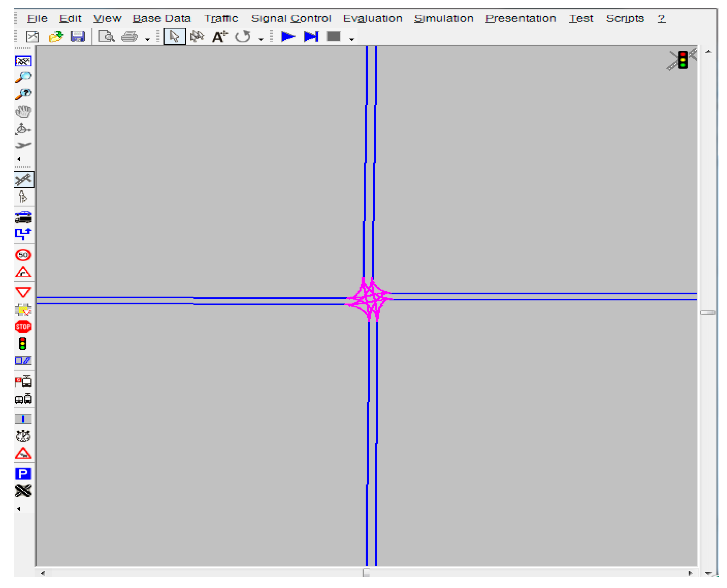Screen dimensions: 727x588
Task: Expand dropdown arrow after the stop button
Action: [352, 40]
